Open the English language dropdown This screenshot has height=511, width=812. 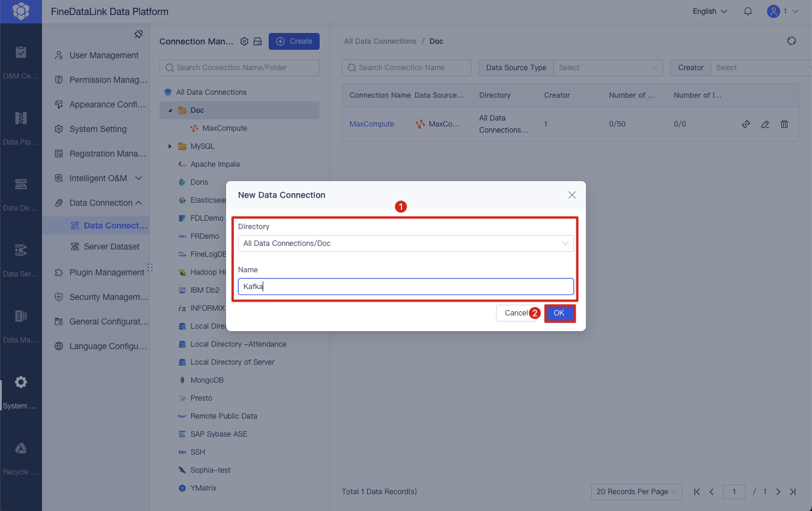pos(709,11)
